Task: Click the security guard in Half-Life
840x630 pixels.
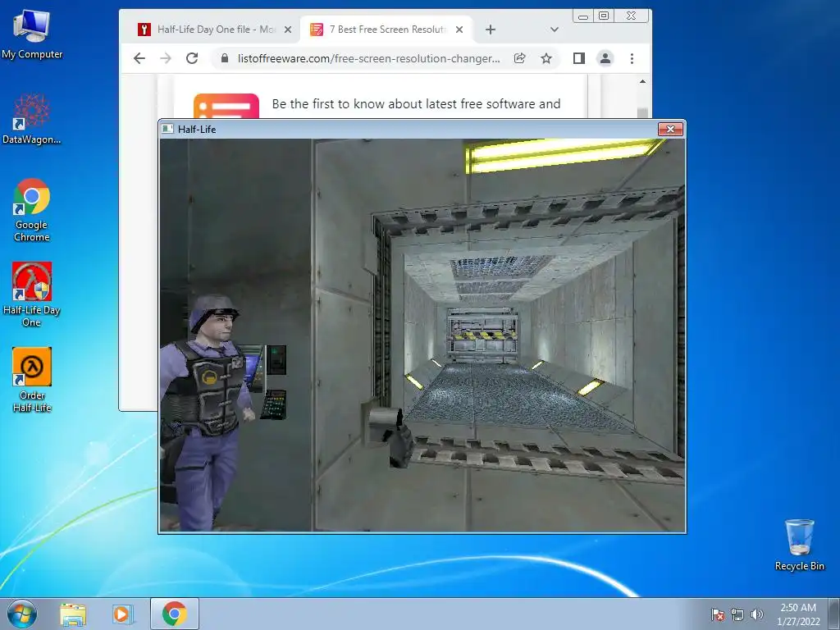Action: coord(206,413)
